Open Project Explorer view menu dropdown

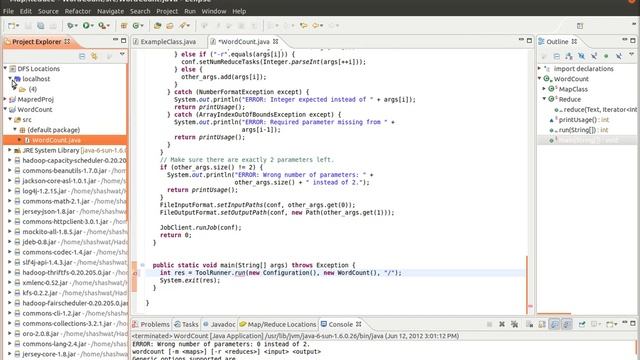click(x=122, y=55)
